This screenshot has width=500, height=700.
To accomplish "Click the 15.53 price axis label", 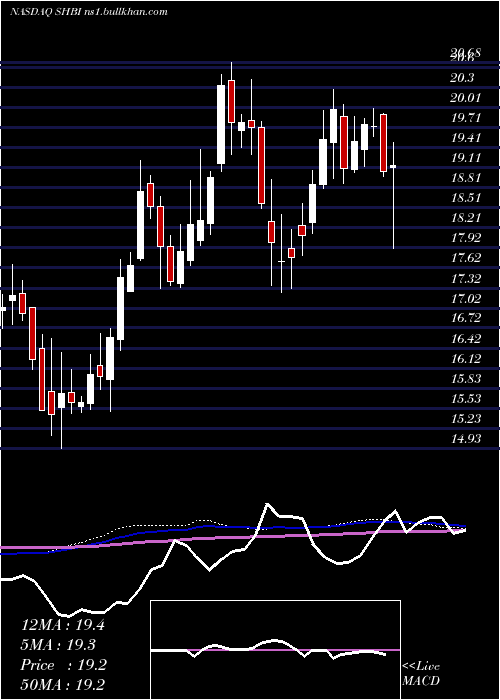I will coord(466,398).
